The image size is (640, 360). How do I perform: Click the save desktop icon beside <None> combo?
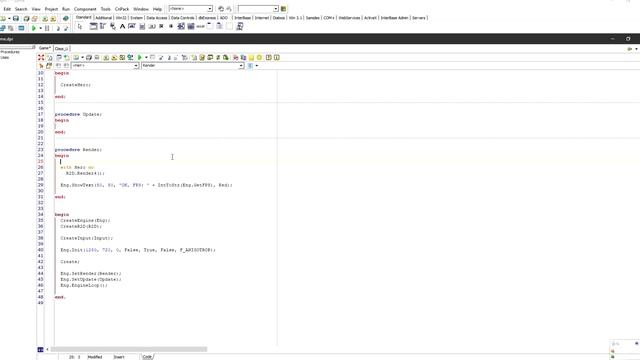click(221, 9)
